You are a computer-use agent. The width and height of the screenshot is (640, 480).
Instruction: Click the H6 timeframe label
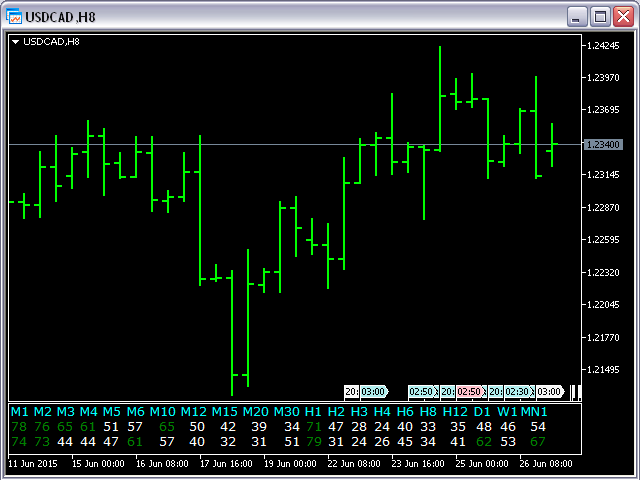point(405,411)
